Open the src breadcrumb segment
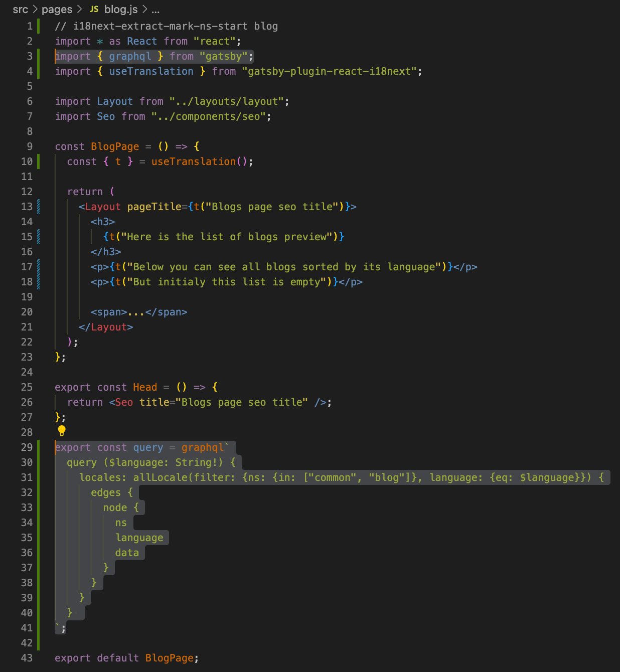This screenshot has width=620, height=672. tap(21, 10)
